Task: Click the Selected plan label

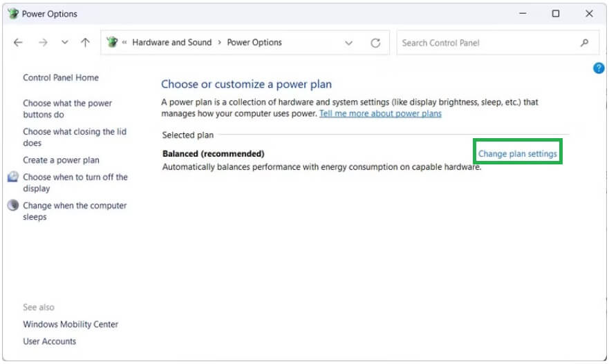Action: pos(187,135)
